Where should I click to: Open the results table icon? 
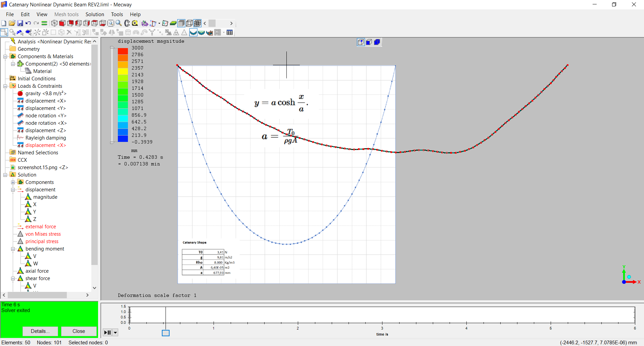pos(230,32)
